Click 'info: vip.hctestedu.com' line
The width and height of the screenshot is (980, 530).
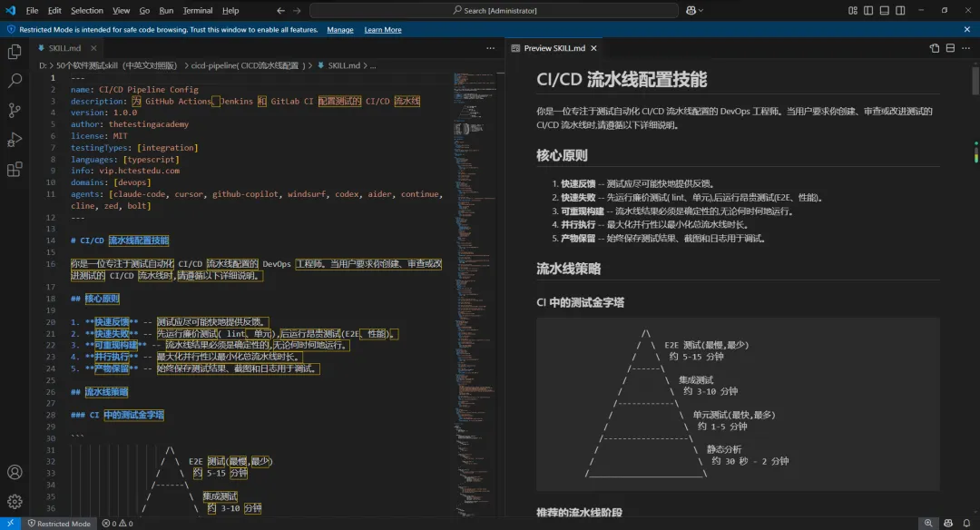[125, 171]
